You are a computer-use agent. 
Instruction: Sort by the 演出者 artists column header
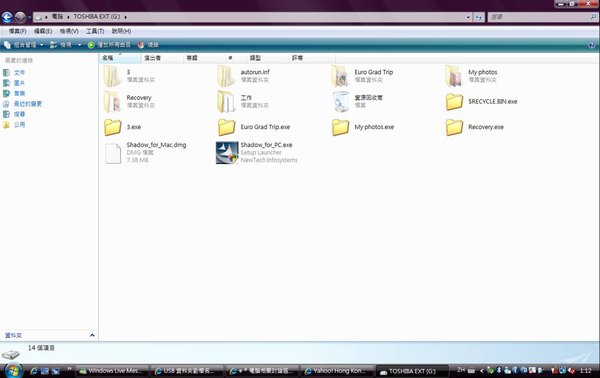point(162,58)
